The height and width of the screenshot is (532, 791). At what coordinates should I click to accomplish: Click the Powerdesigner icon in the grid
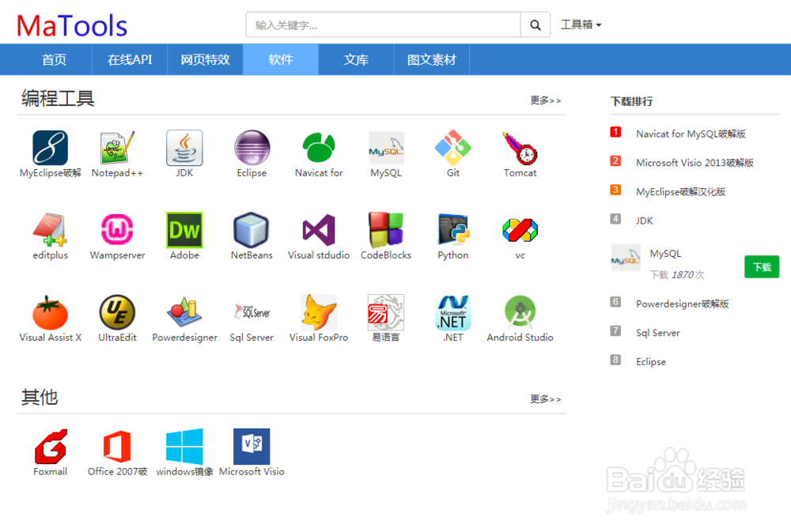184,313
